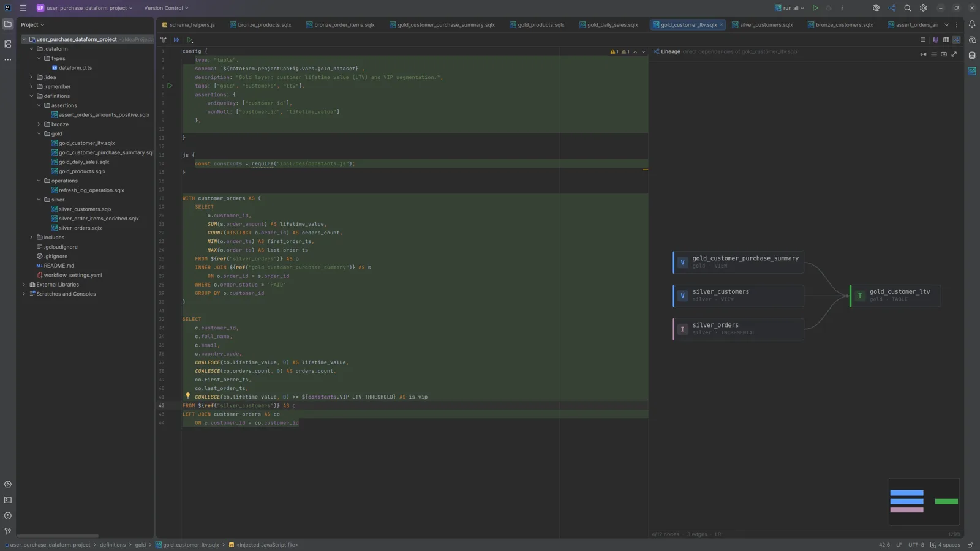Select silver_orders node in lineage graph
The image size is (980, 551).
pos(738,329)
